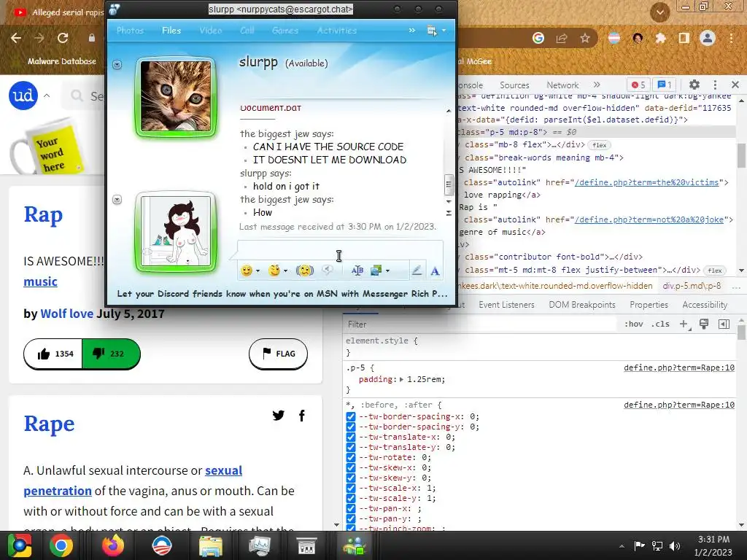The image size is (747, 560).
Task: Open the DevTools 5 errors badge
Action: pos(638,85)
